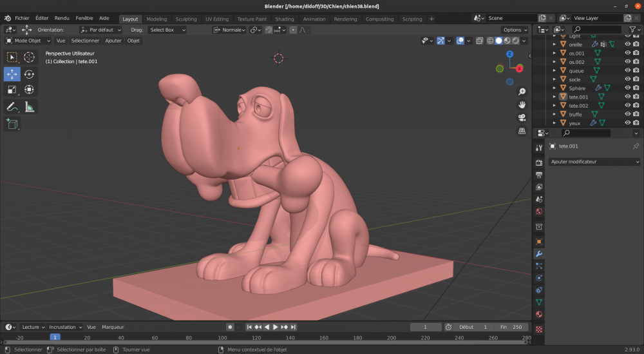Activate the Transform tool

(29, 90)
